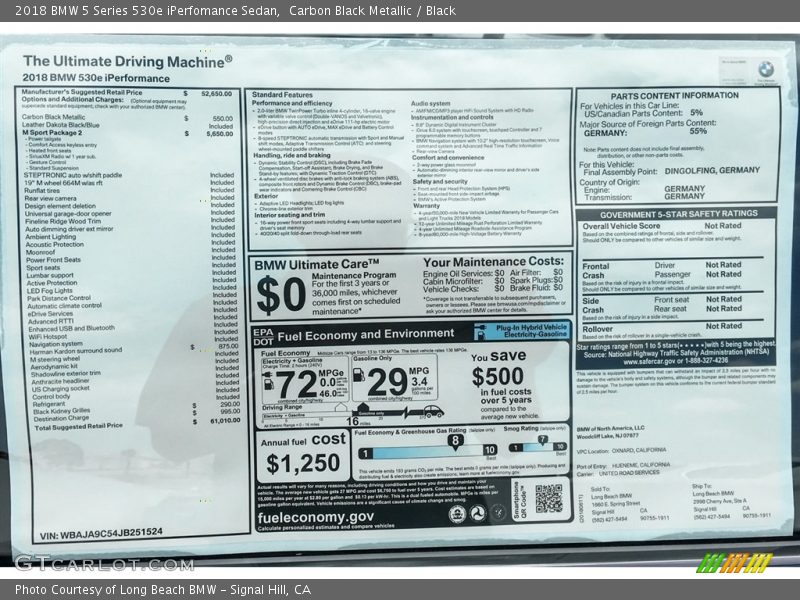800x600 pixels.
Task: Click the DOT seal beside fueleconomy.gov
Action: 478,514
